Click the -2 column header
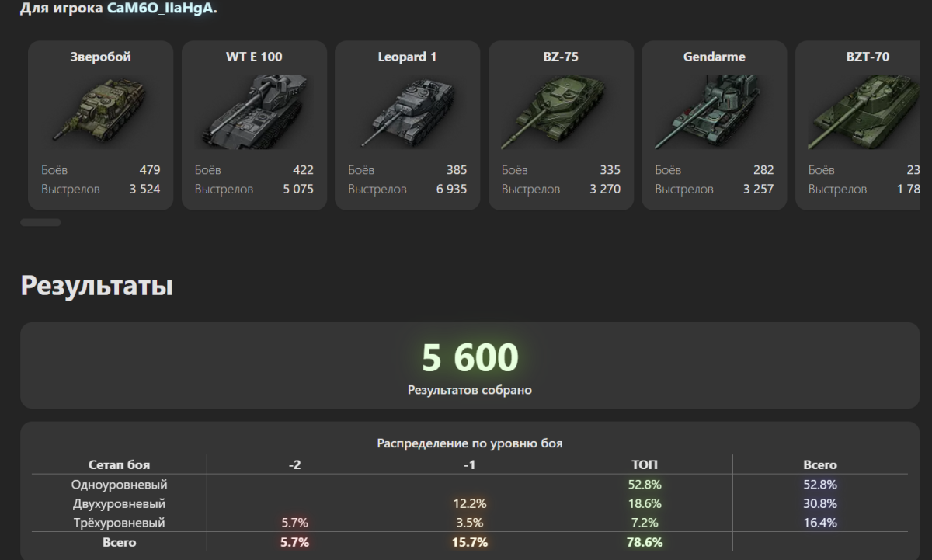 tap(294, 464)
